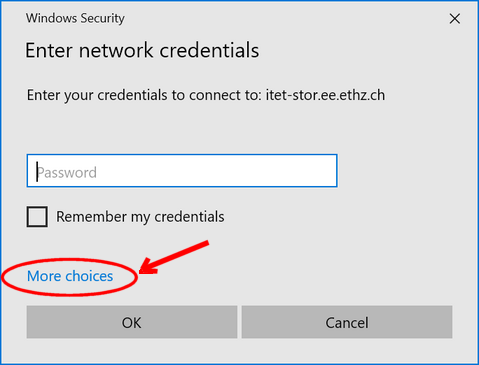
Task: Enable remembering credentials via the square checkbox
Action: pos(37,217)
